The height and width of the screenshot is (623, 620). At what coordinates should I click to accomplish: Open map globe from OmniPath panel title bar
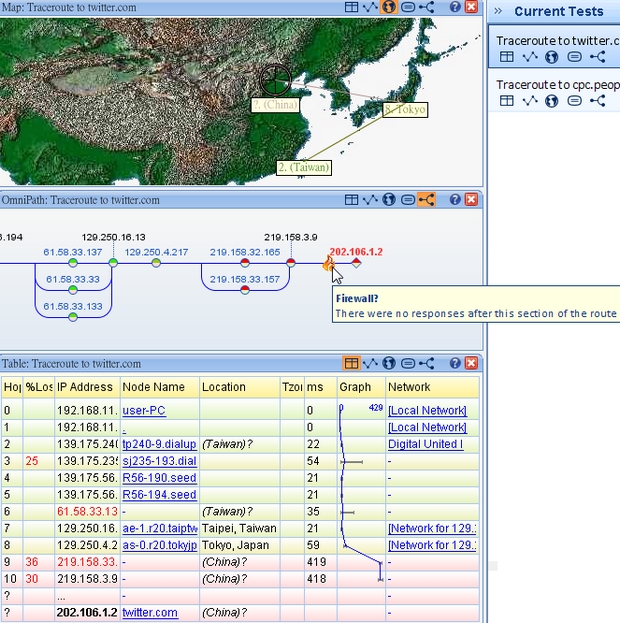click(389, 199)
